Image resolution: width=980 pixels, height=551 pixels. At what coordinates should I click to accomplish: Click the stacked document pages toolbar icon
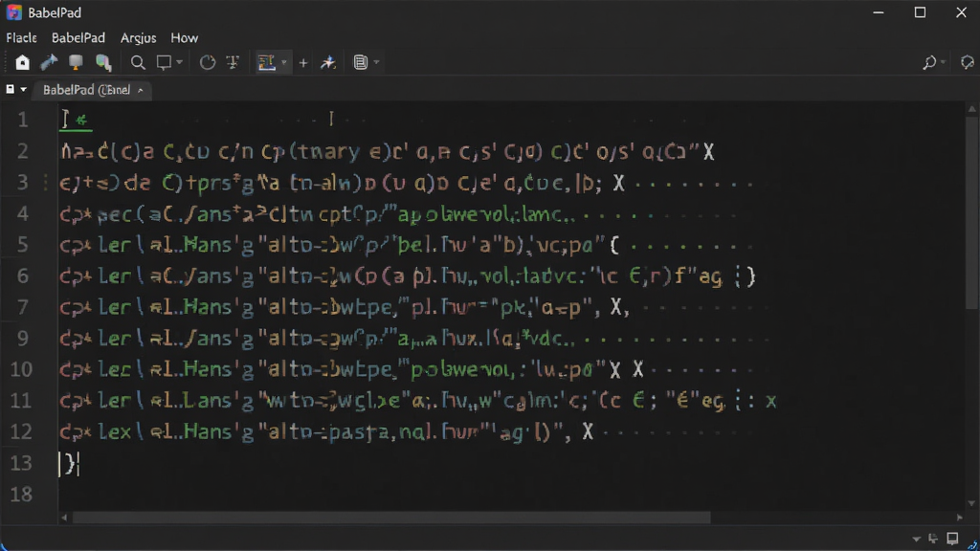click(x=361, y=62)
